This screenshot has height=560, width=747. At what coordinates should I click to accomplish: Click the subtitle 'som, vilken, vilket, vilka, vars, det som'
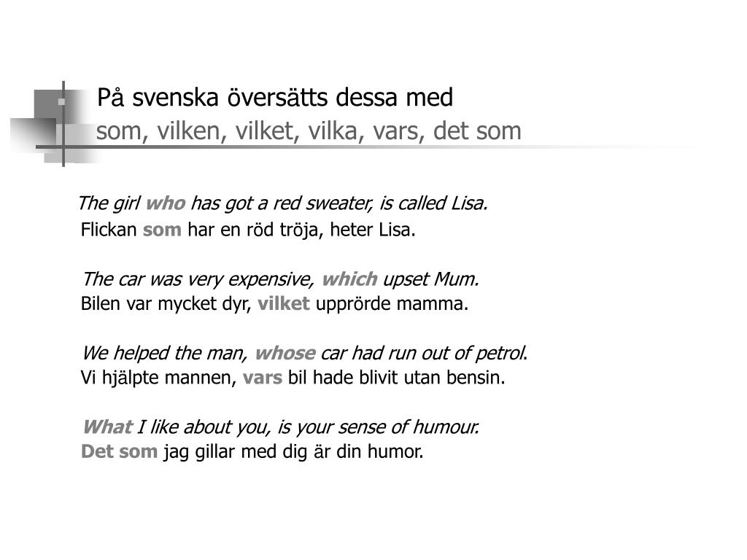click(309, 131)
